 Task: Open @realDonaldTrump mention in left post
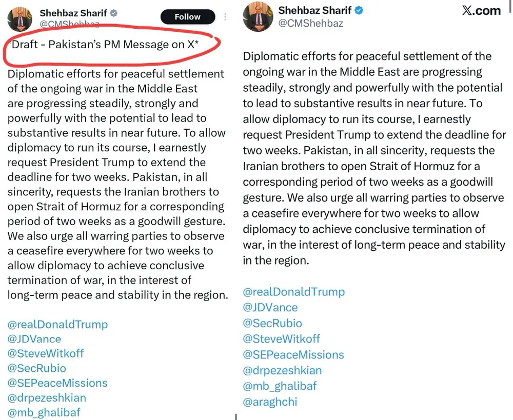coord(58,324)
